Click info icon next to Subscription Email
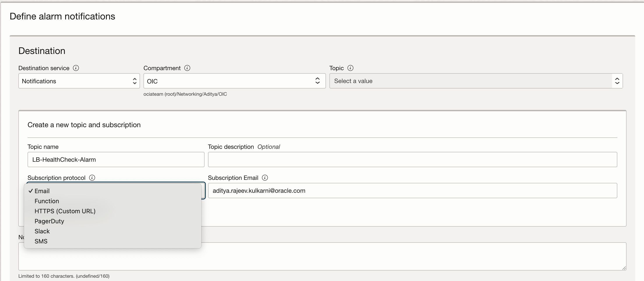 pyautogui.click(x=265, y=178)
